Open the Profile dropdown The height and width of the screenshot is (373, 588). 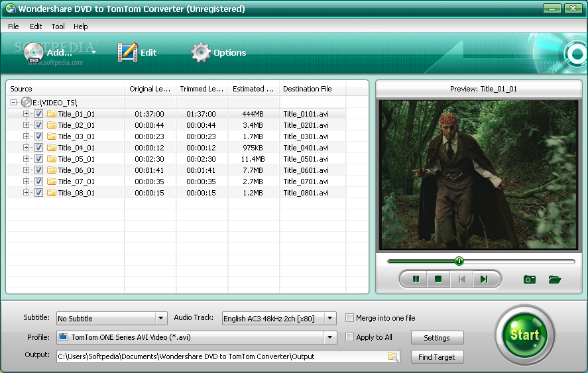330,337
